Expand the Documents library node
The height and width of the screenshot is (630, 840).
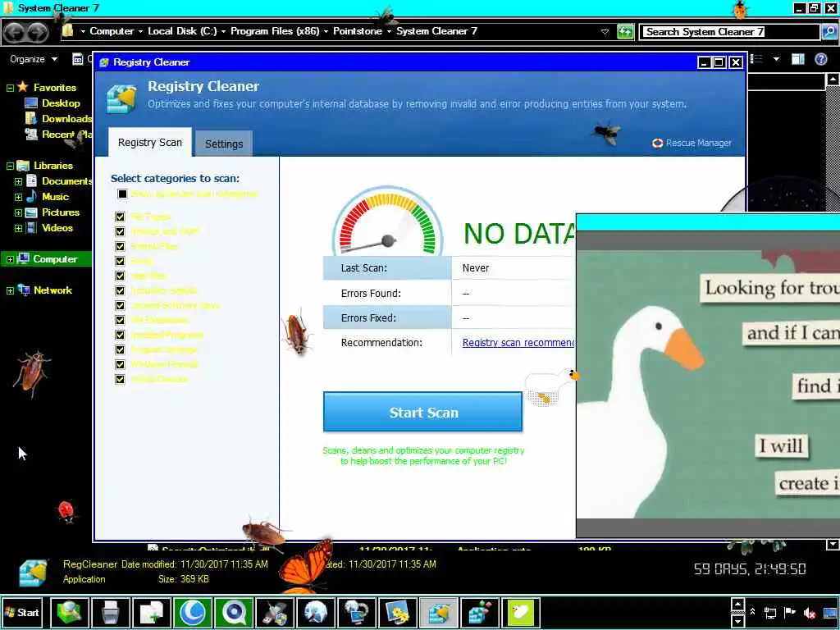[18, 181]
